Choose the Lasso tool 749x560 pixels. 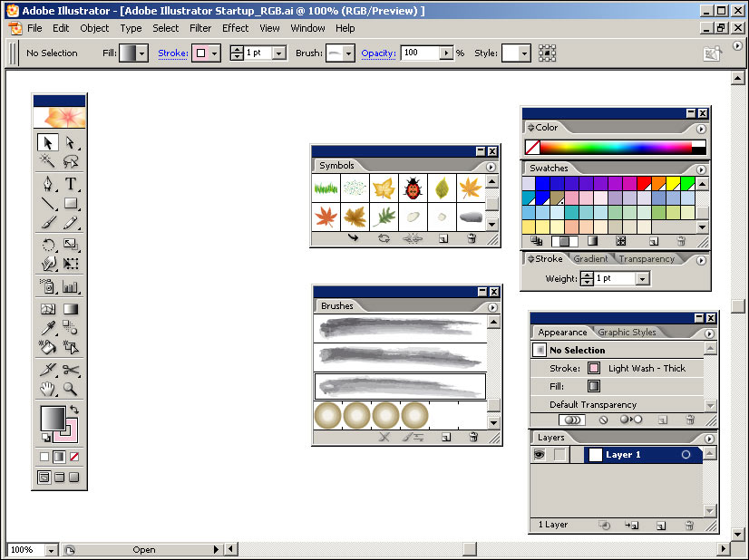[70, 161]
